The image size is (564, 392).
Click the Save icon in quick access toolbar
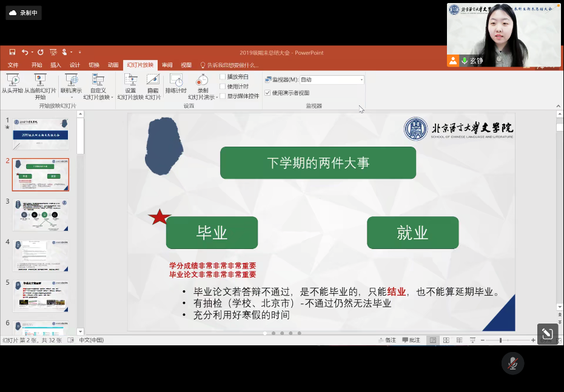point(12,53)
